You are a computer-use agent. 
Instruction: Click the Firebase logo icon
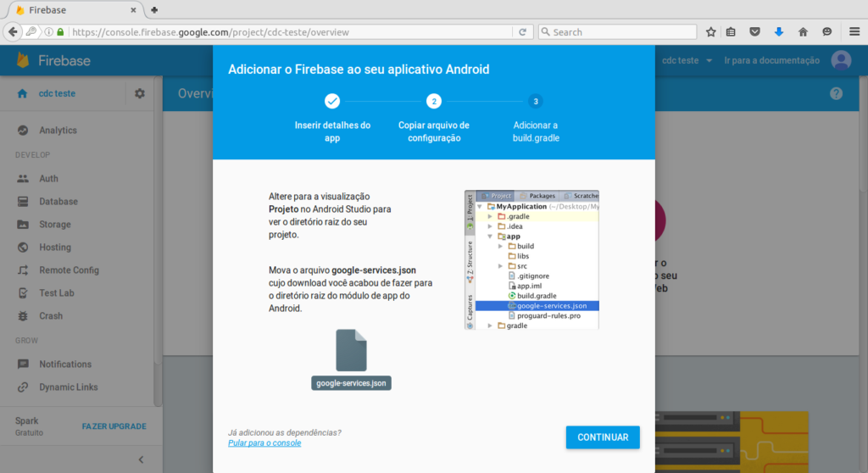tap(23, 60)
